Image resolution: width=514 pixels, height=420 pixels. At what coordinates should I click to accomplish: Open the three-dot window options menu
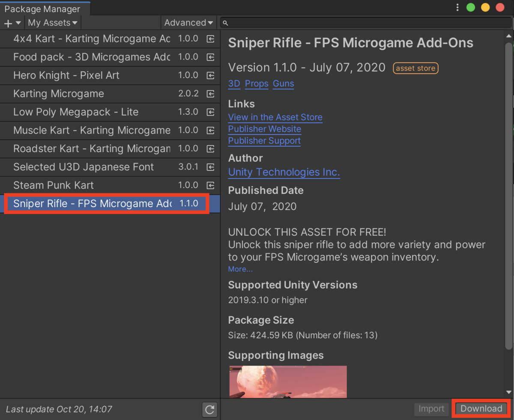coord(457,8)
